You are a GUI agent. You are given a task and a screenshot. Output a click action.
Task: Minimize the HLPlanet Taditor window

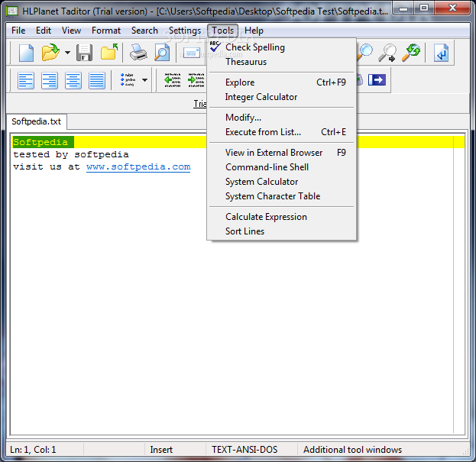tap(403, 8)
